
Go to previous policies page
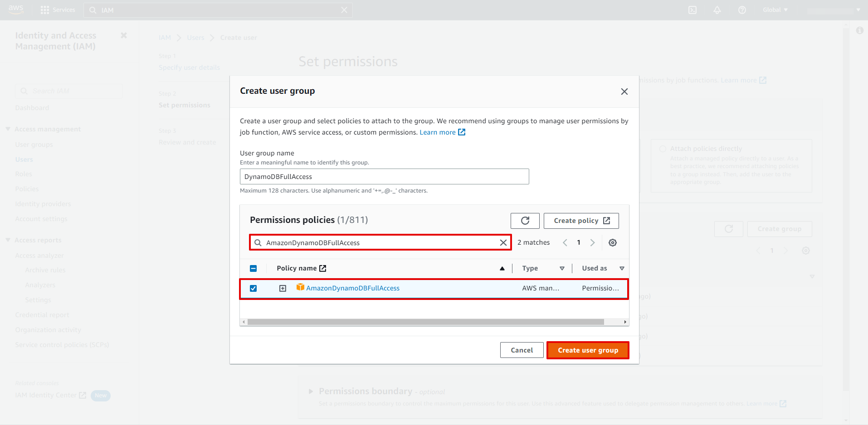click(x=565, y=242)
